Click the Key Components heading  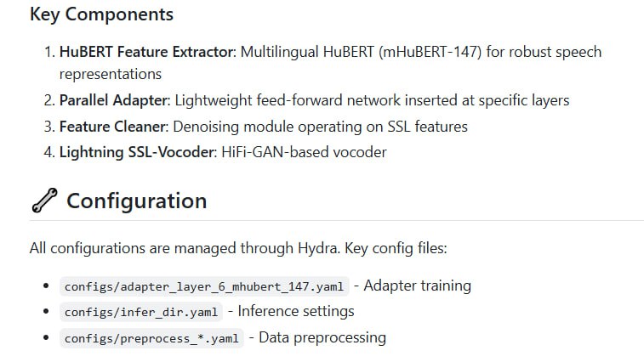click(x=101, y=14)
